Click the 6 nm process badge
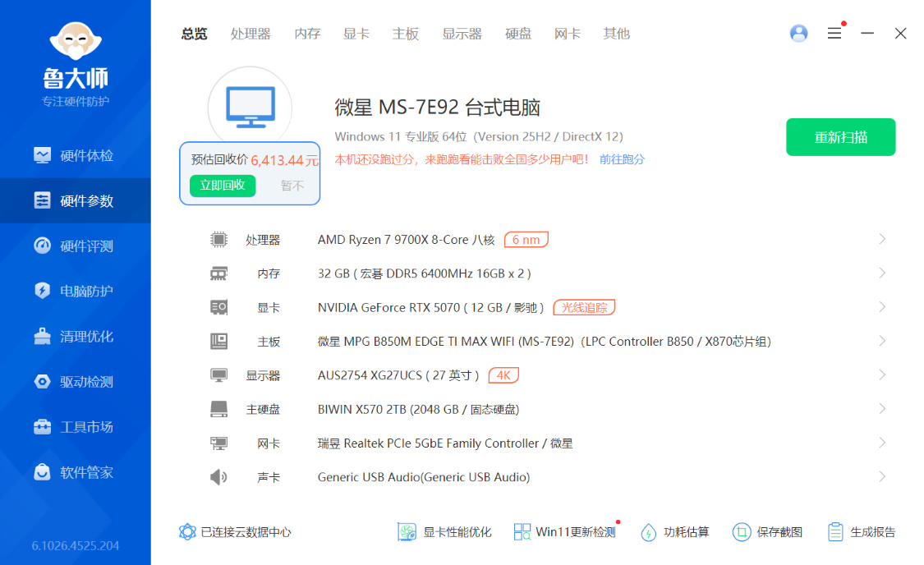The image size is (924, 565). (526, 239)
